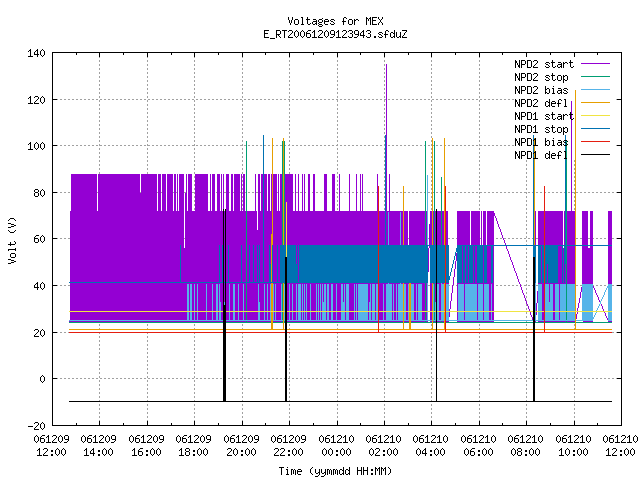Click the 'Volt (V)' y-axis label
This screenshot has height=480, width=640.
12,240
